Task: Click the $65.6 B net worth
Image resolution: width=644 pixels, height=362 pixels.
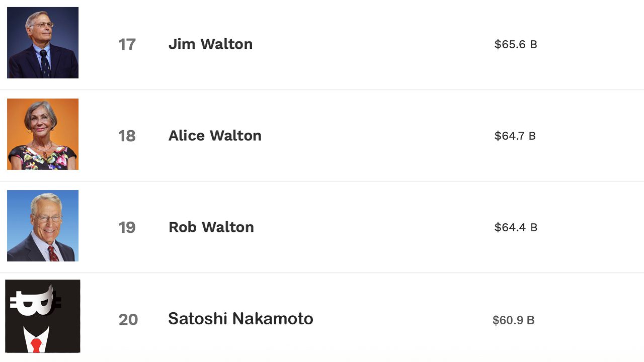Action: click(x=516, y=45)
